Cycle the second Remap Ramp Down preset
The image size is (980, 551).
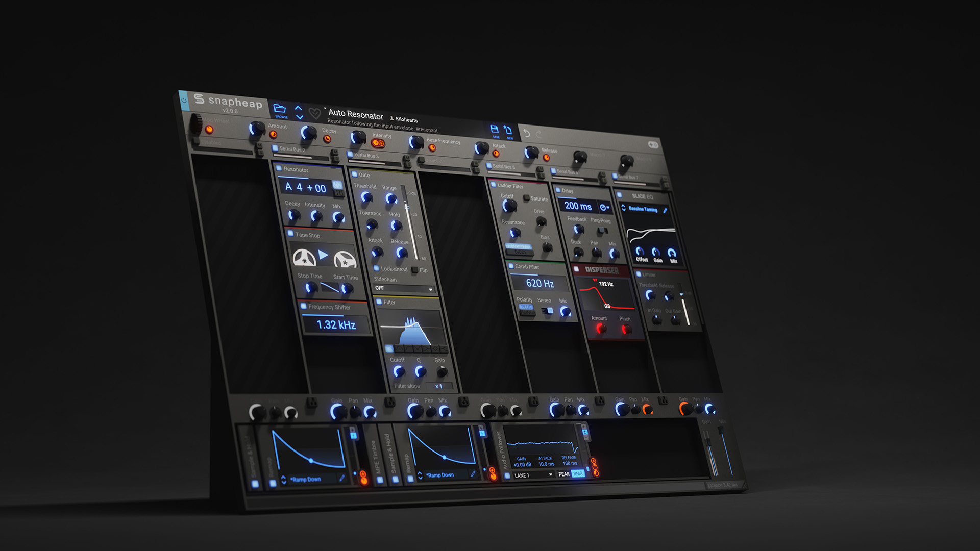(420, 475)
